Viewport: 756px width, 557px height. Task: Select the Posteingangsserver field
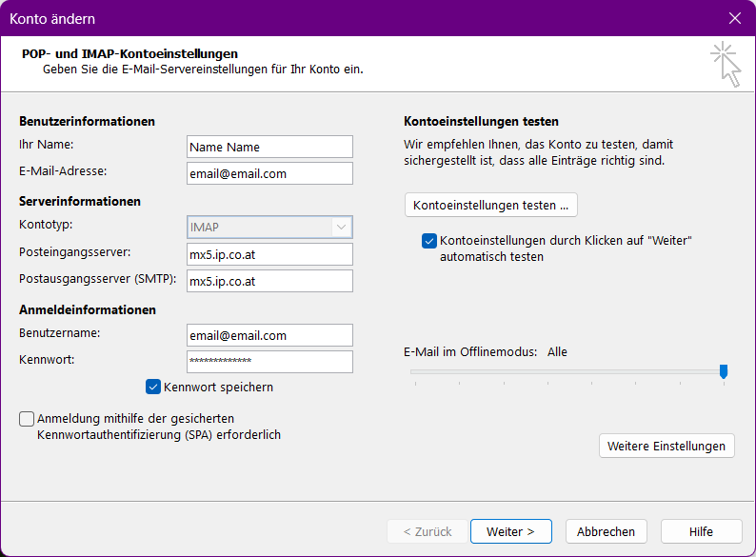(x=269, y=254)
